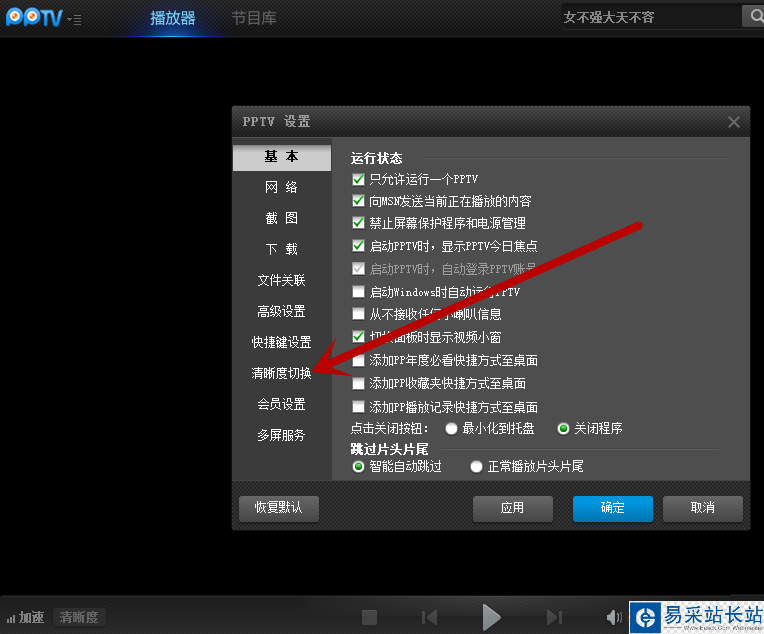Screen dimensions: 764x634
Task: Click the 取消 button
Action: coord(703,508)
